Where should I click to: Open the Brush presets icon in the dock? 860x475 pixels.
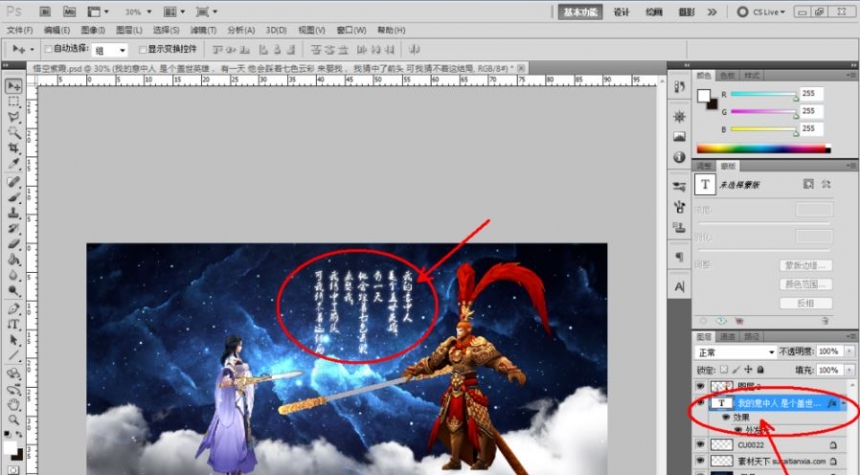tap(680, 186)
